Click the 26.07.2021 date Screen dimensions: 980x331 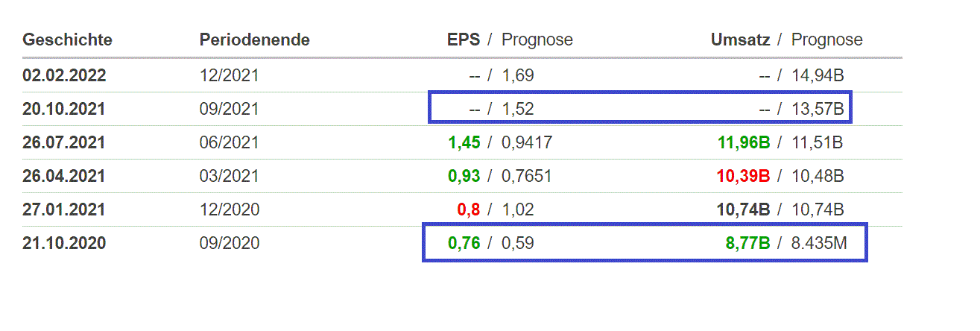[64, 142]
